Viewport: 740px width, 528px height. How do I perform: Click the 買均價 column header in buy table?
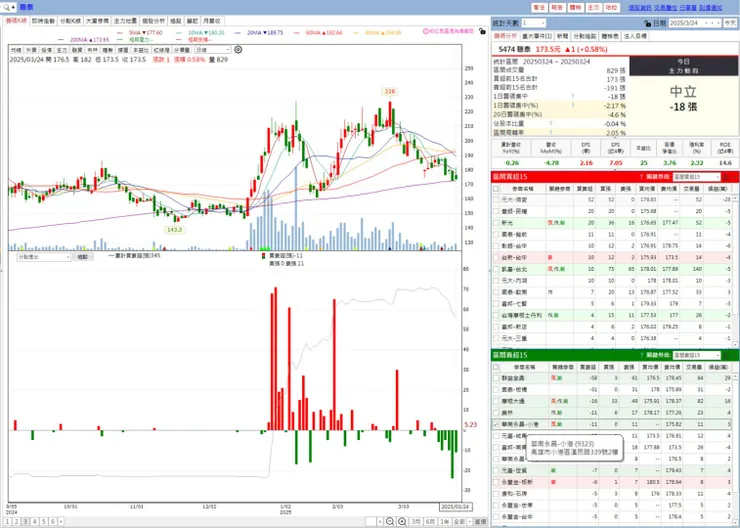pyautogui.click(x=648, y=189)
